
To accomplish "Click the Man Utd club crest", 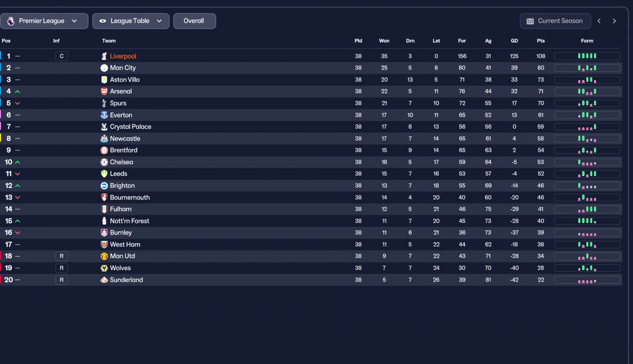I will click(104, 256).
